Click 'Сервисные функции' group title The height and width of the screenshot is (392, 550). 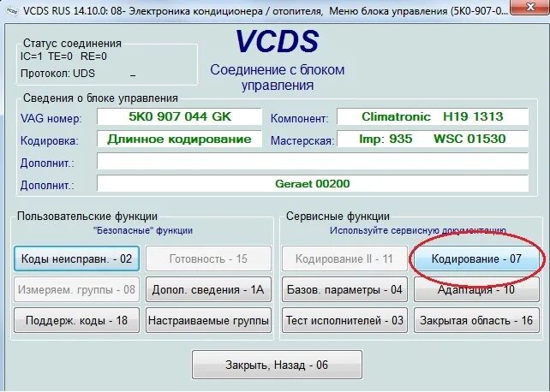coord(338,217)
